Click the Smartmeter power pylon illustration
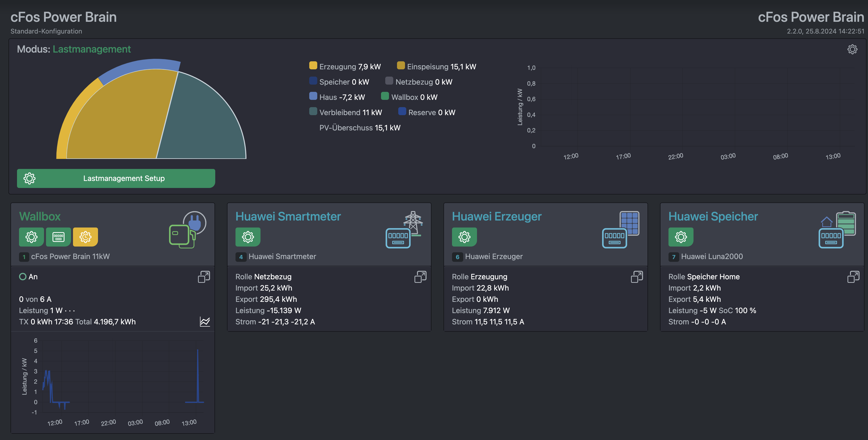Viewport: 868px width, 440px height. click(404, 230)
